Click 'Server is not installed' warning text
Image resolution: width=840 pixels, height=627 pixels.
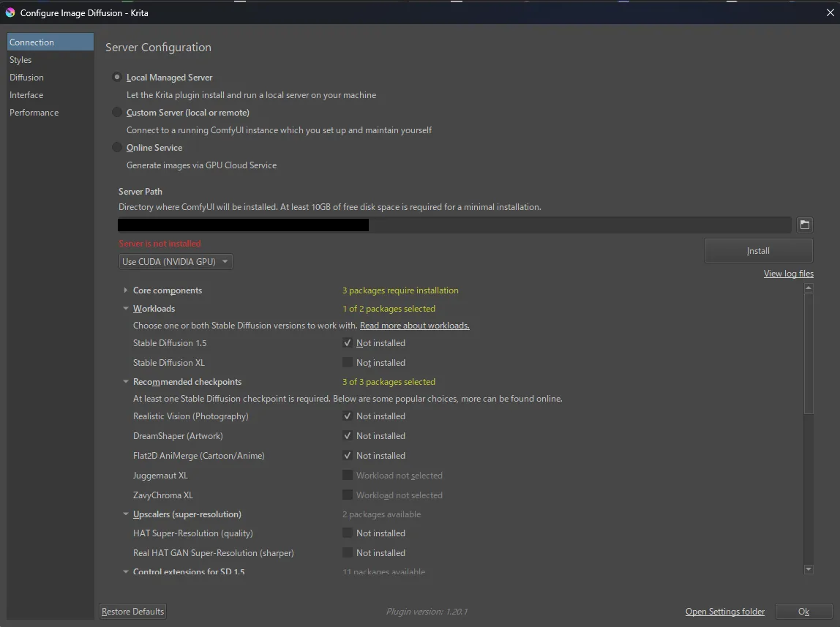[160, 244]
